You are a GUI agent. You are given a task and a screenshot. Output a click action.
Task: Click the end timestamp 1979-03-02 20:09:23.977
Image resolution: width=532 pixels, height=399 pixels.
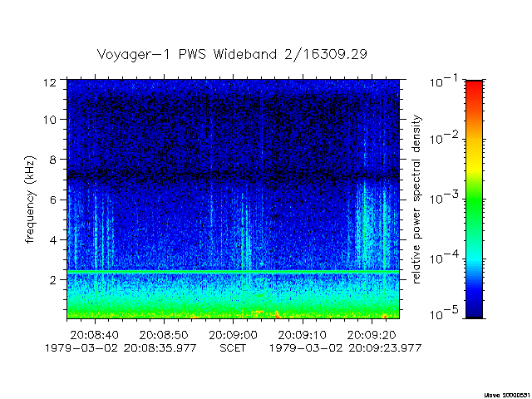coord(346,348)
